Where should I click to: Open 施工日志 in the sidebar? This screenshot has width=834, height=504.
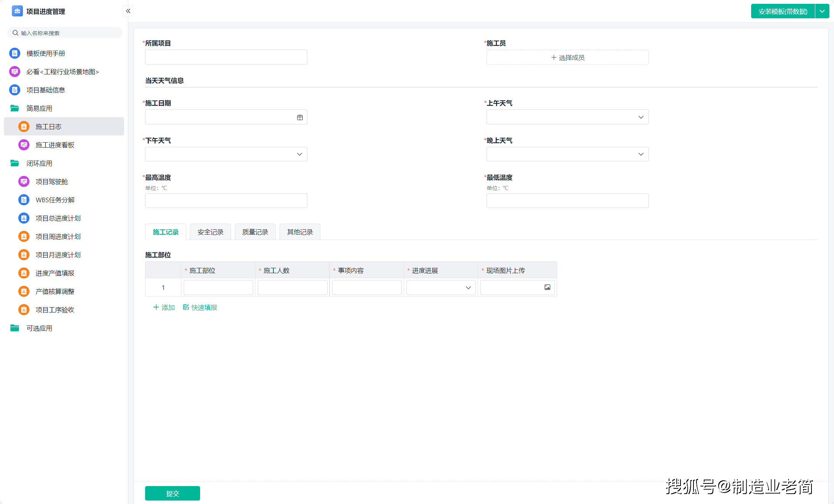pyautogui.click(x=64, y=126)
